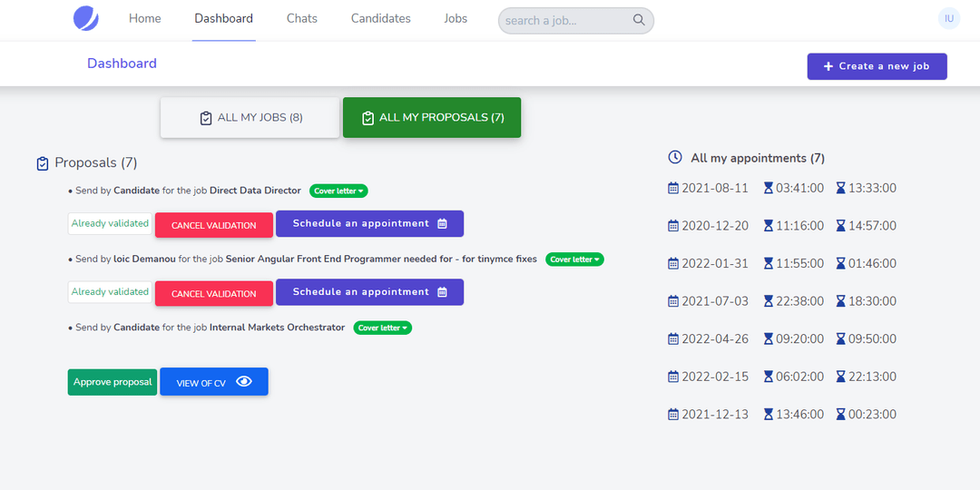
Task: Click clipboard icon next to Proposals (7)
Action: click(x=43, y=163)
